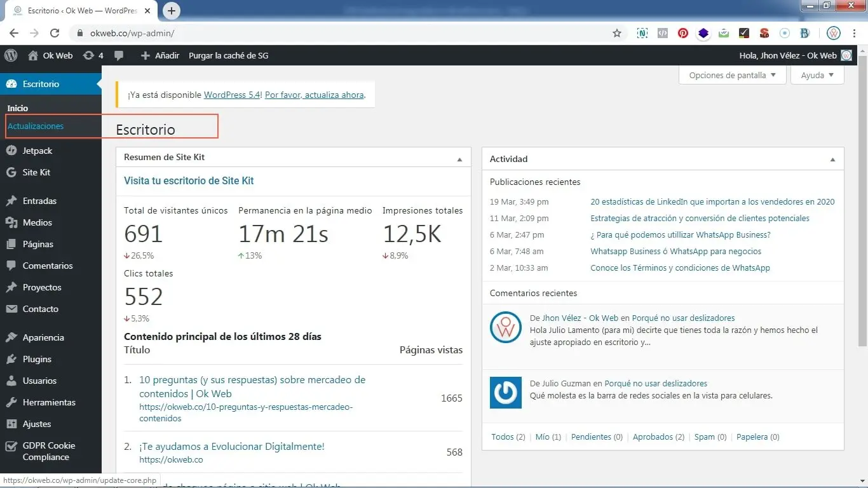Click the Pinterest extension icon
Image resolution: width=868 pixels, height=488 pixels.
click(x=683, y=33)
